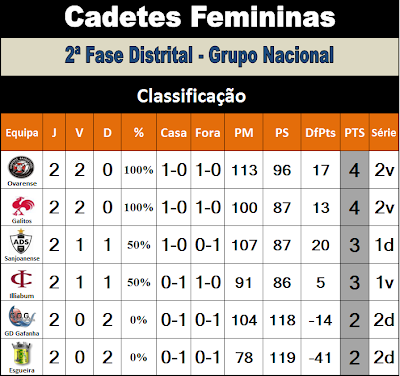Screen dimensions: 400x376
Task: Select the percentage column header
Action: pos(139,133)
